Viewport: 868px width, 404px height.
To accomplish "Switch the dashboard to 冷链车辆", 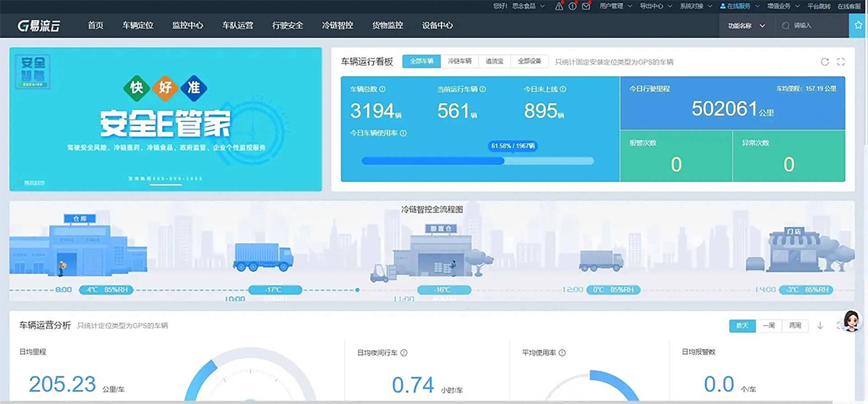I will coord(459,61).
